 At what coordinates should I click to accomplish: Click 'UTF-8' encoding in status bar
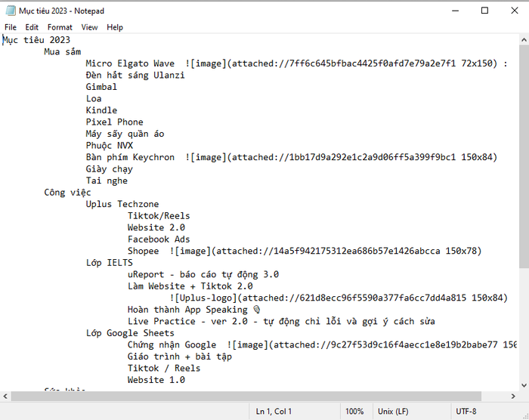(466, 412)
